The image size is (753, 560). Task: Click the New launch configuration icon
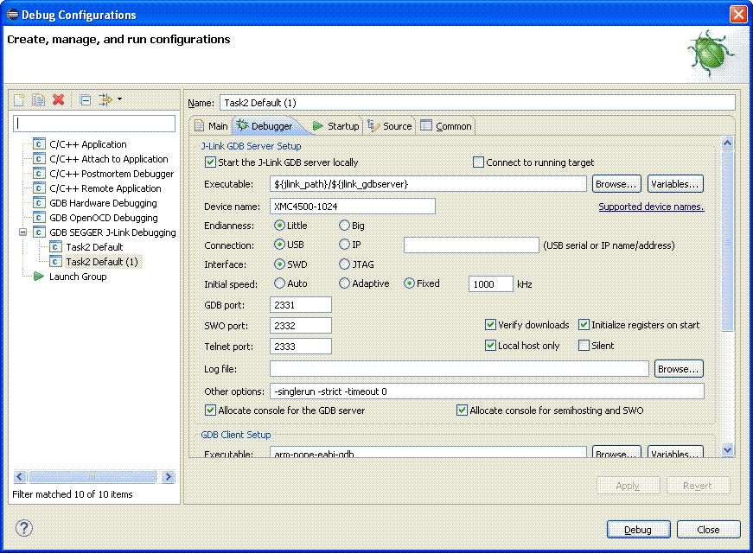pyautogui.click(x=19, y=99)
